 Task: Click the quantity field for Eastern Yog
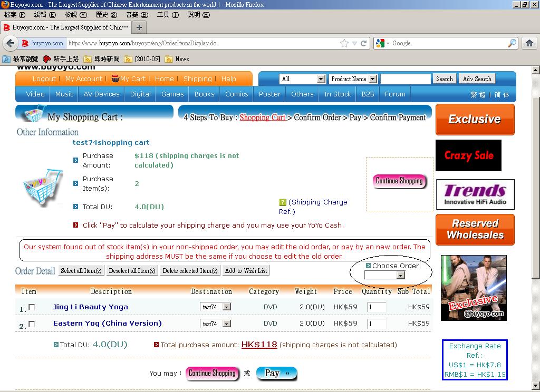pos(377,324)
